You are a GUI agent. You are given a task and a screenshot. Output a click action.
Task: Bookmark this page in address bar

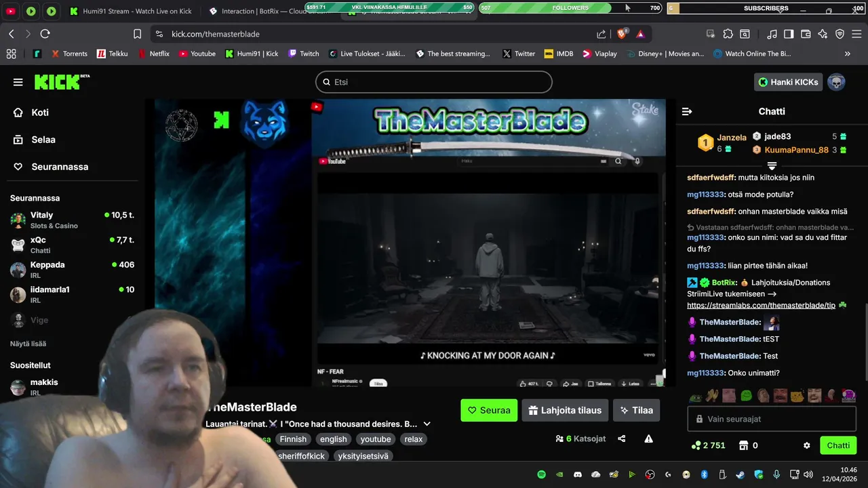[x=138, y=34]
